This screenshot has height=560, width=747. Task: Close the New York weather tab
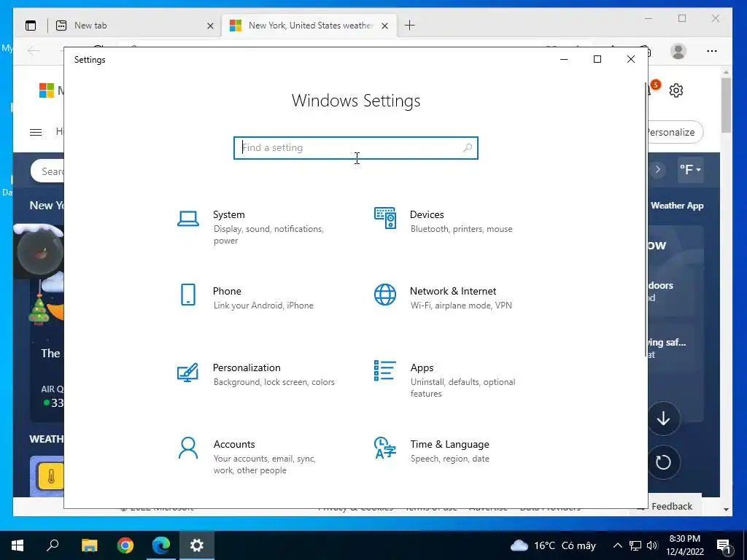point(385,26)
